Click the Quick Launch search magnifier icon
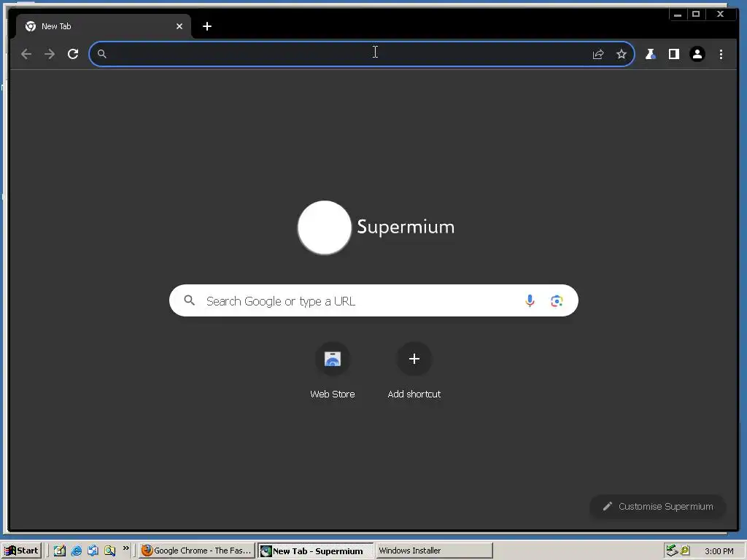Viewport: 747px width, 560px height. coord(109,551)
